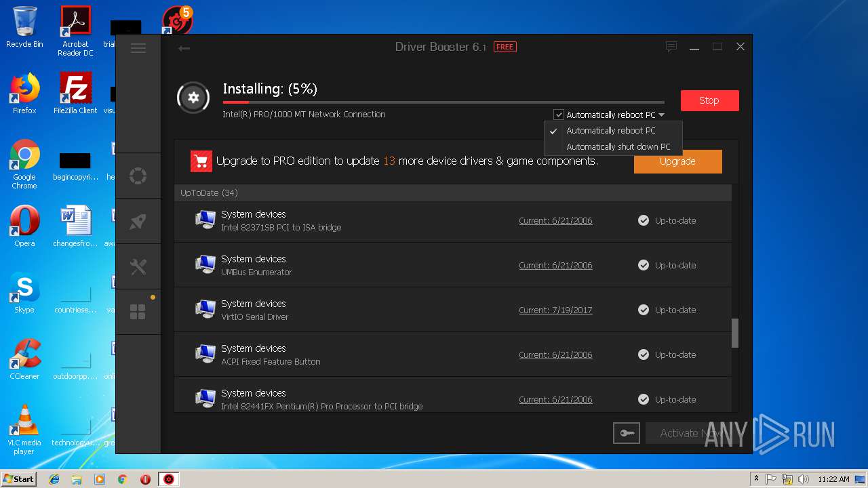Open Acrobat Reader DC desktop shortcut
This screenshot has width=868, height=488.
click(75, 31)
